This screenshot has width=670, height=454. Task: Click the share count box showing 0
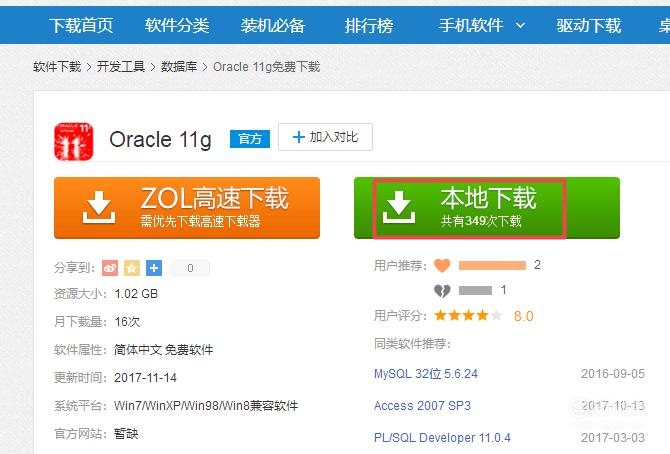click(x=190, y=268)
